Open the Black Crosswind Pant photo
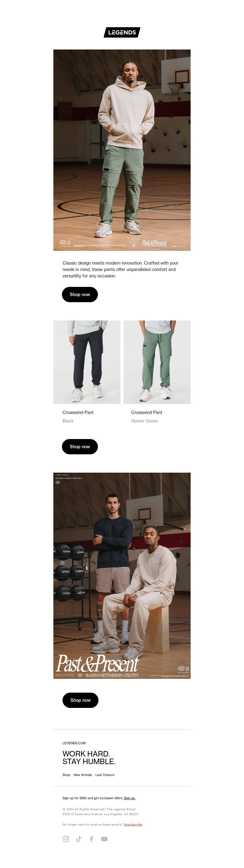Image resolution: width=244 pixels, height=868 pixels. (x=87, y=362)
